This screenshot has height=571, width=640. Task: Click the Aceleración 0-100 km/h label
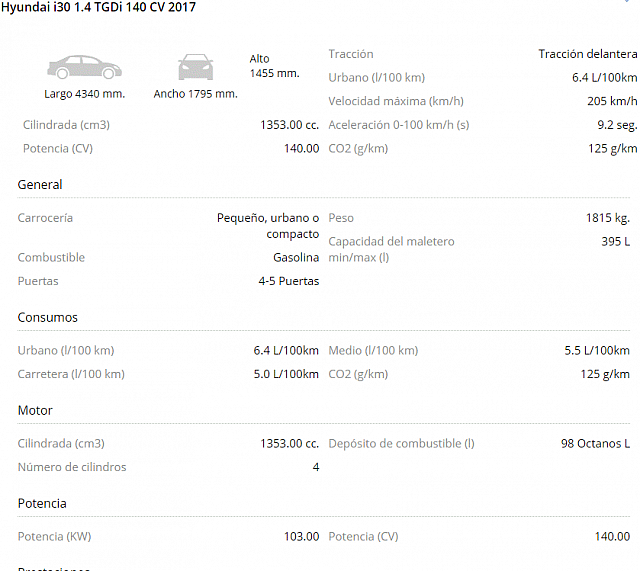click(x=399, y=125)
